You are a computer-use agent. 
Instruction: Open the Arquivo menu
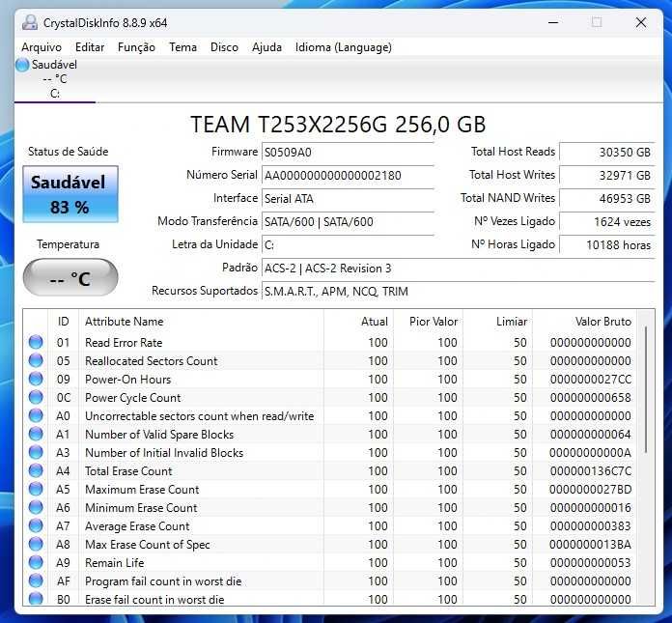[42, 47]
